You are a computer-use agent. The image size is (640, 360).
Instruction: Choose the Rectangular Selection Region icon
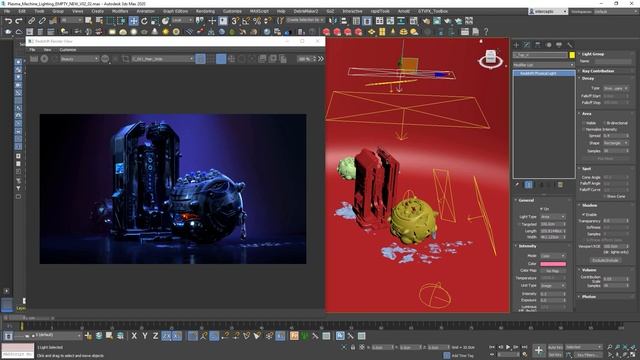pyautogui.click(x=110, y=21)
